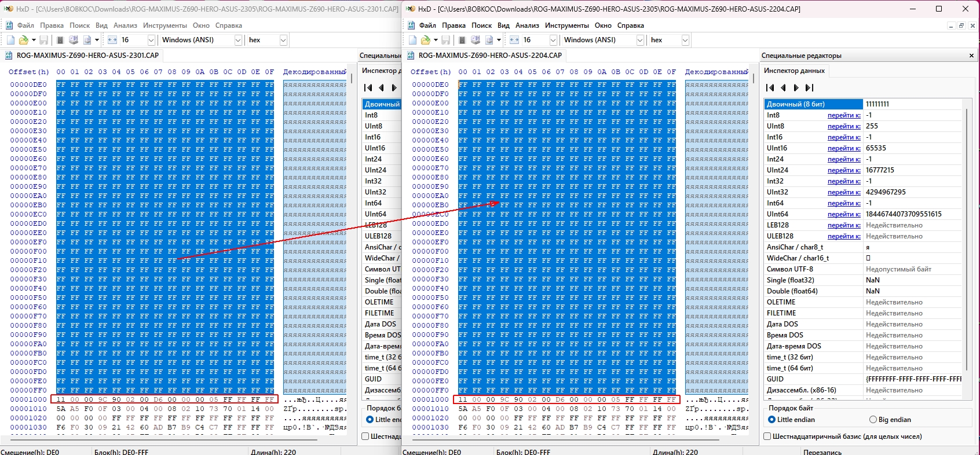This screenshot has width=980, height=455.
Task: Click перейти к link for Int32 row
Action: click(844, 181)
